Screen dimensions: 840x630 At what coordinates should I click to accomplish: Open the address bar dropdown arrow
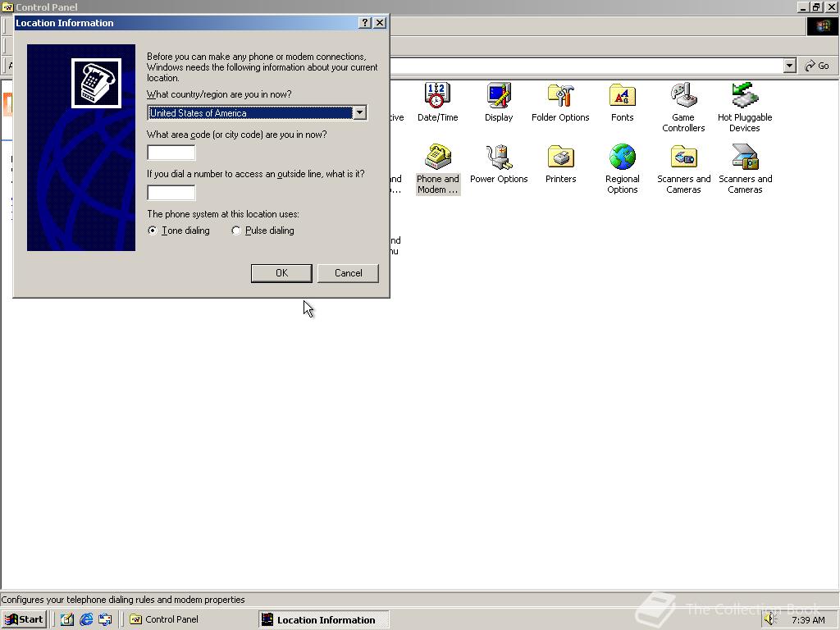coord(790,66)
